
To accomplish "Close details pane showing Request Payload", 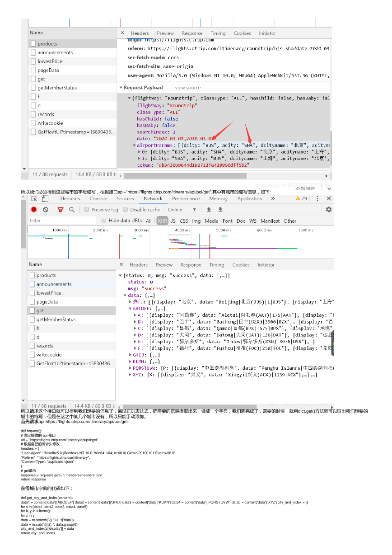I will (x=122, y=33).
